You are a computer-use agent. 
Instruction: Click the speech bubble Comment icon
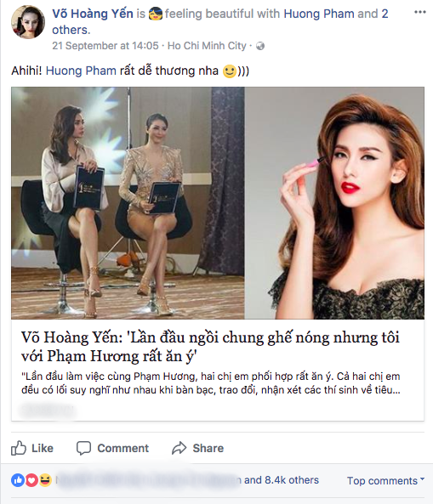[x=83, y=448]
